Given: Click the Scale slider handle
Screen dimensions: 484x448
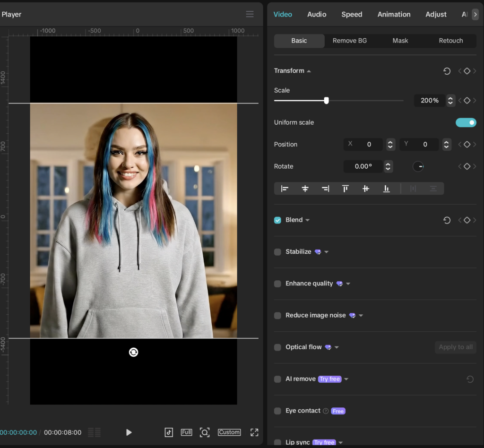Looking at the screenshot, I should tap(326, 100).
